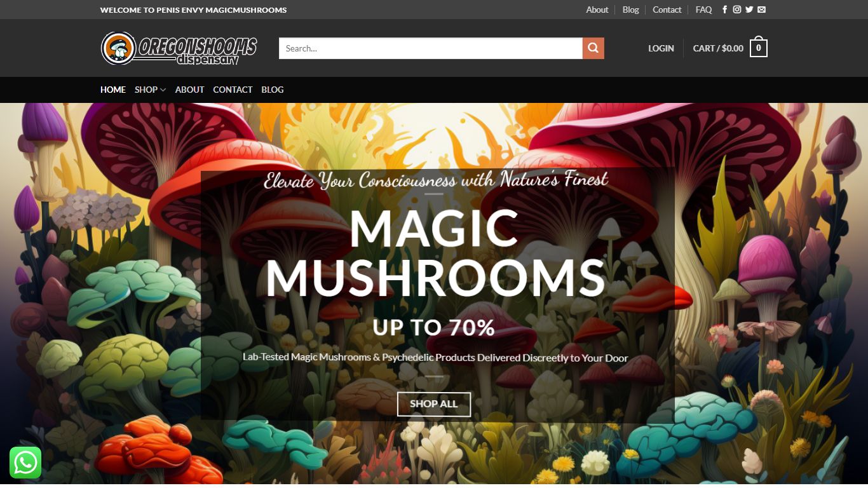The height and width of the screenshot is (488, 868).
Task: Expand the SHOP dropdown menu
Action: [x=147, y=90]
